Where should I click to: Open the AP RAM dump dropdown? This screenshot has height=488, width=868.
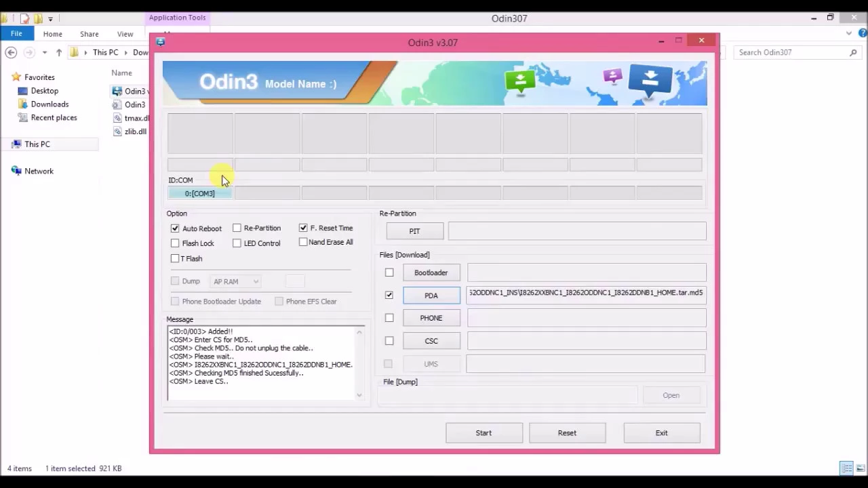tap(235, 281)
